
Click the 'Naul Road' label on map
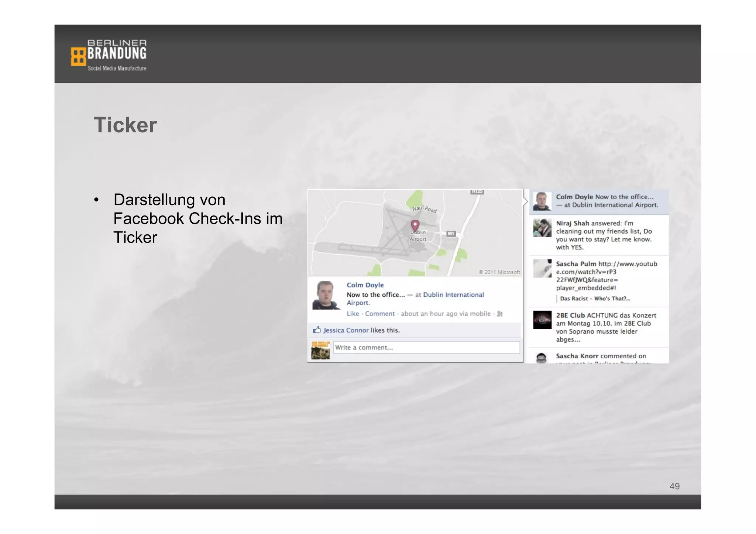click(425, 209)
